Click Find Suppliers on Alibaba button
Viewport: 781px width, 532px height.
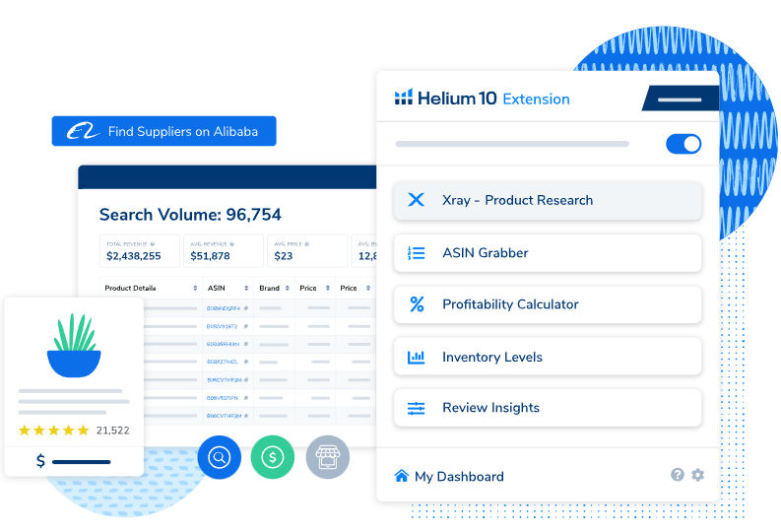click(163, 131)
